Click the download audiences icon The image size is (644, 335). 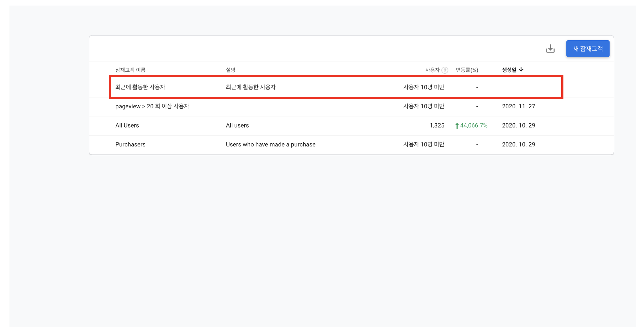tap(550, 49)
